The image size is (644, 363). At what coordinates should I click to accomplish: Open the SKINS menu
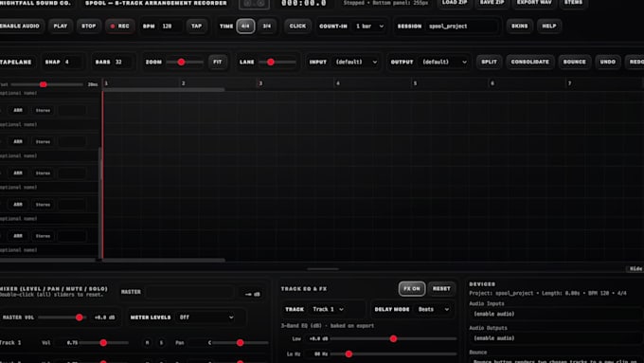tap(520, 26)
